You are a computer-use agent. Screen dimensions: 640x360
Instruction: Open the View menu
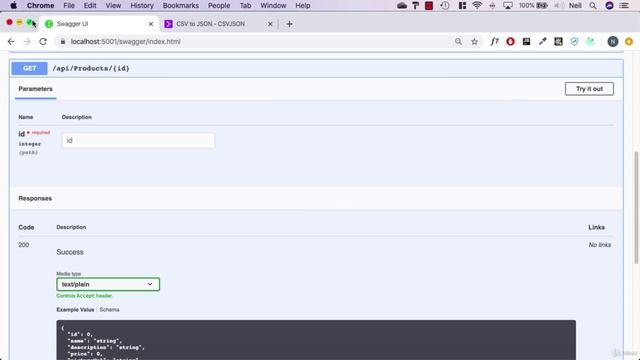(113, 6)
